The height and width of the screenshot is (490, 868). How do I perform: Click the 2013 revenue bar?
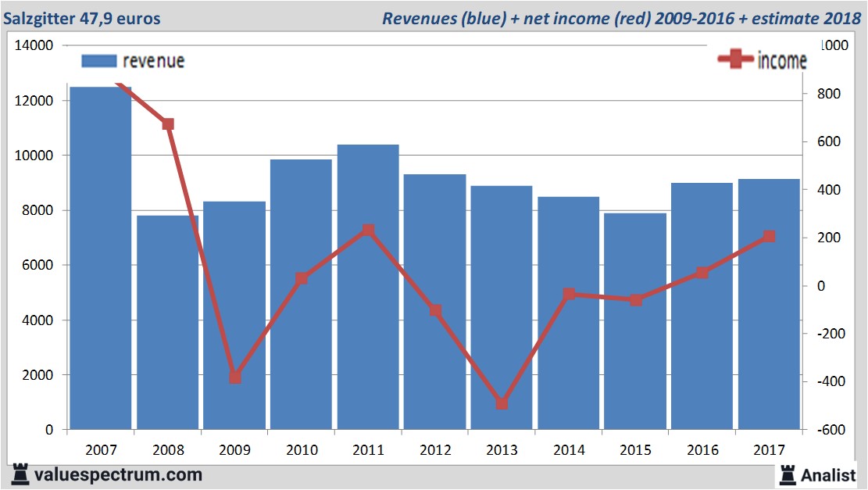tap(502, 307)
